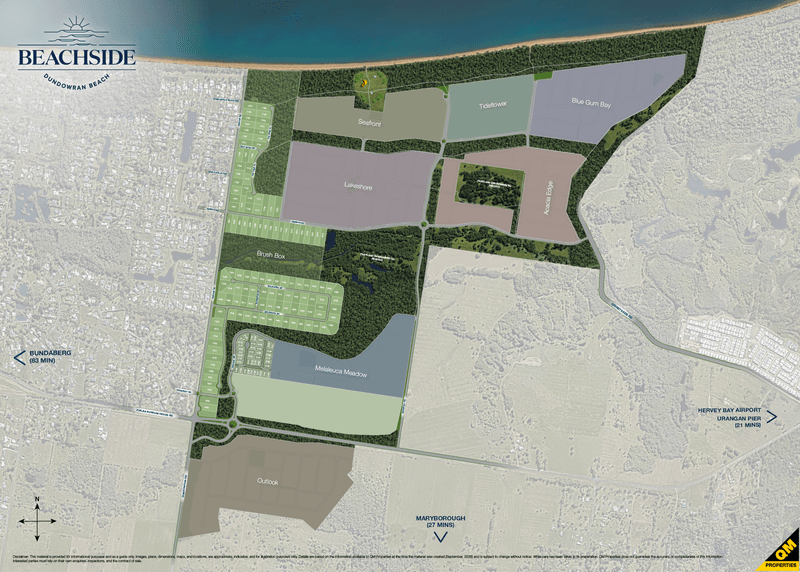Select the Melaleuca Meadow precinct label

pos(341,371)
